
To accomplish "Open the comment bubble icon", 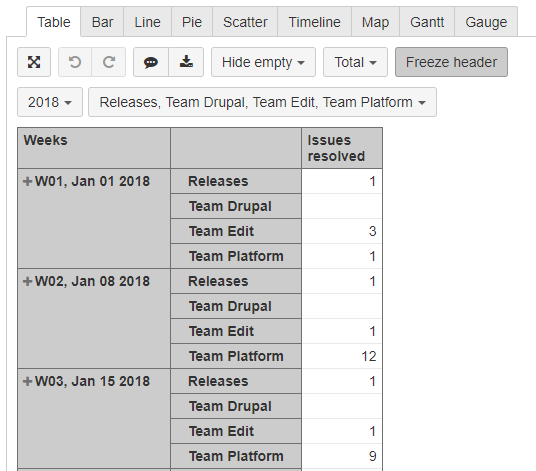I will point(151,62).
